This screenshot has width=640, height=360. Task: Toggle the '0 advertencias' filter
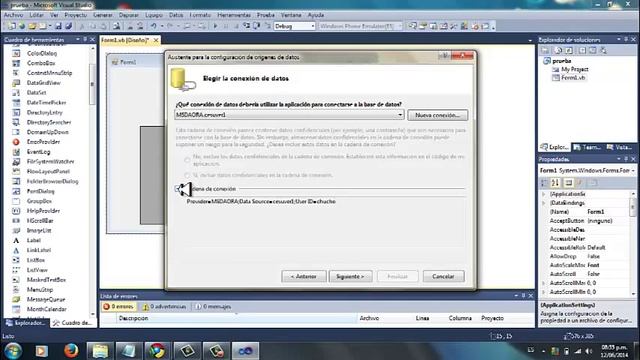(164, 307)
